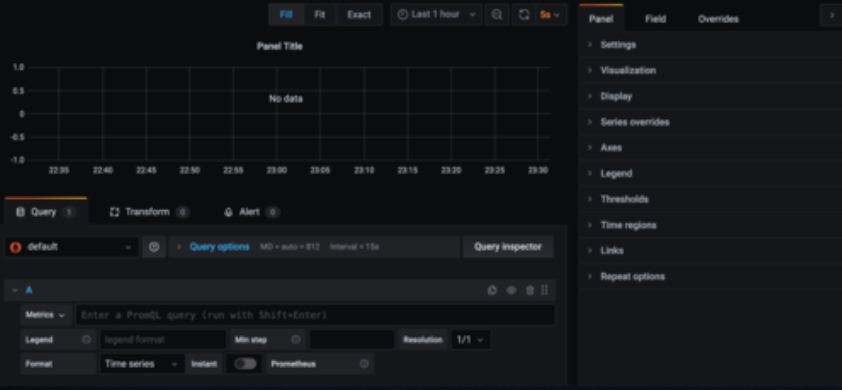The height and width of the screenshot is (390, 842).
Task: Open the Time series format dropdown
Action: click(142, 364)
